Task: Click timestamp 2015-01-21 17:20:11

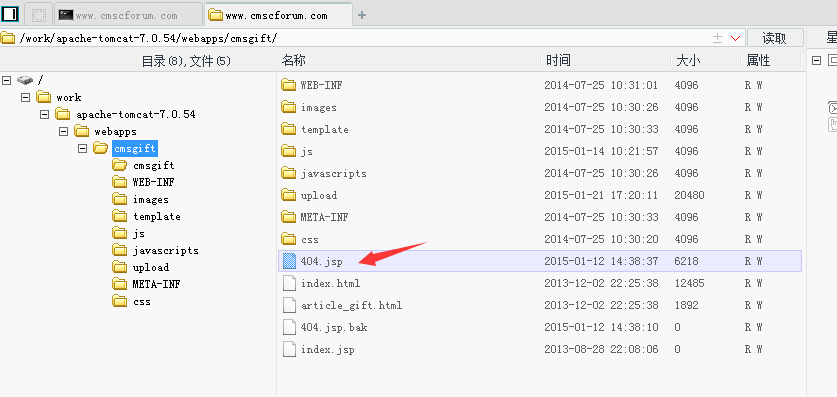Action: pyautogui.click(x=601, y=195)
